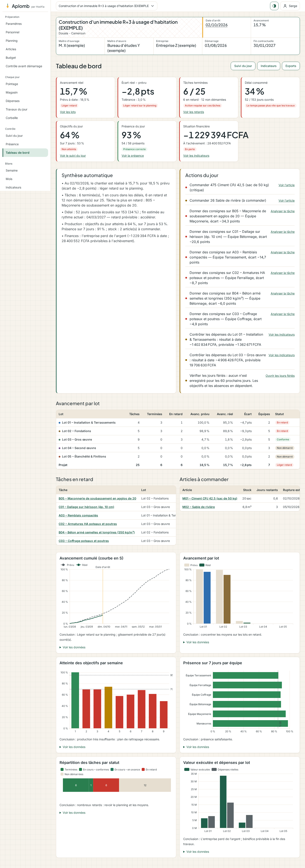Follow the Voir les lots link
This screenshot has height=868, width=305.
68,112
